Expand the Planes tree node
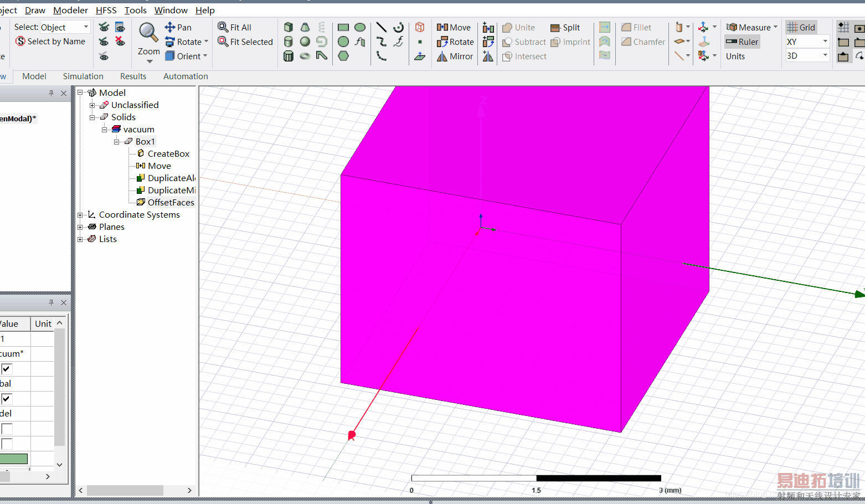The width and height of the screenshot is (865, 504). pos(80,227)
